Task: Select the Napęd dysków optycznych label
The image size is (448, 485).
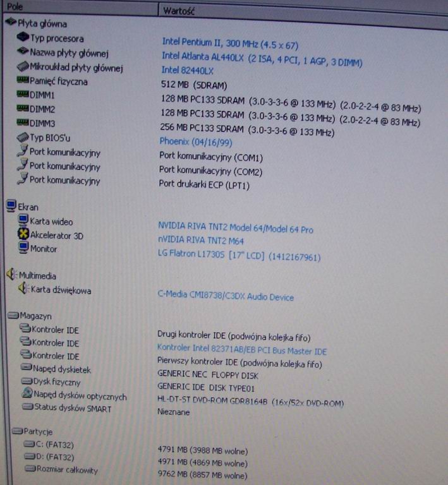Action: 80,395
